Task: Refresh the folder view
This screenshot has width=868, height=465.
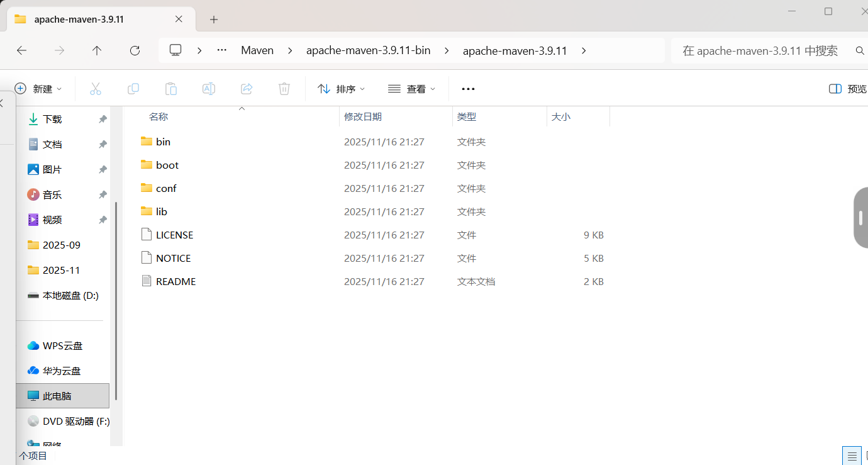Action: [x=135, y=50]
